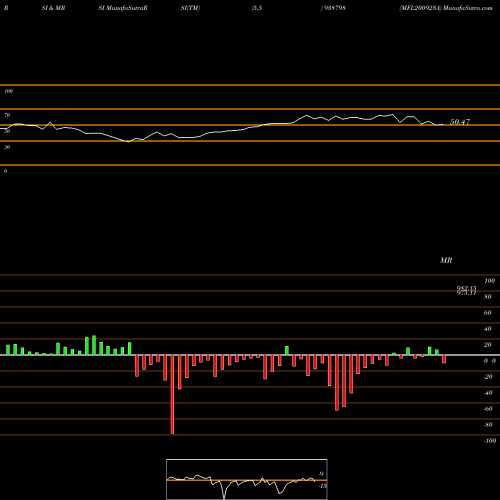The width and height of the screenshot is (500, 500).
Task: Click the 'SI MunafaSutraR' header text
Action: pyautogui.click(x=123, y=8)
